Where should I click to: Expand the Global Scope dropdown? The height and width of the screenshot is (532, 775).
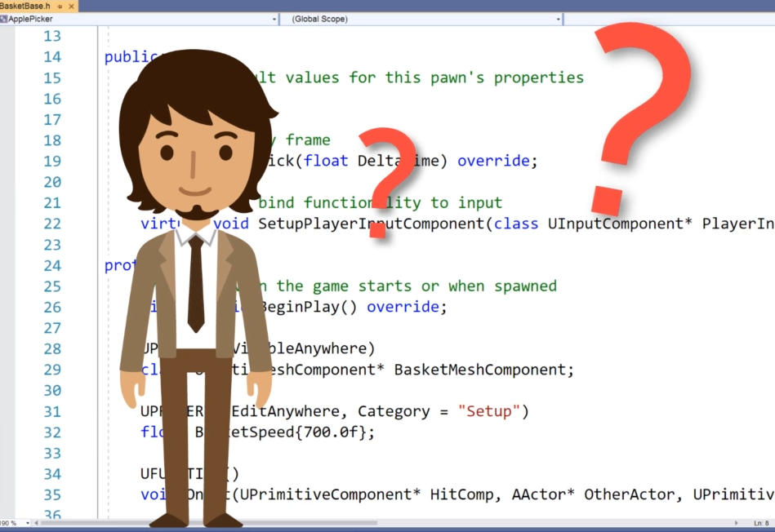point(558,19)
